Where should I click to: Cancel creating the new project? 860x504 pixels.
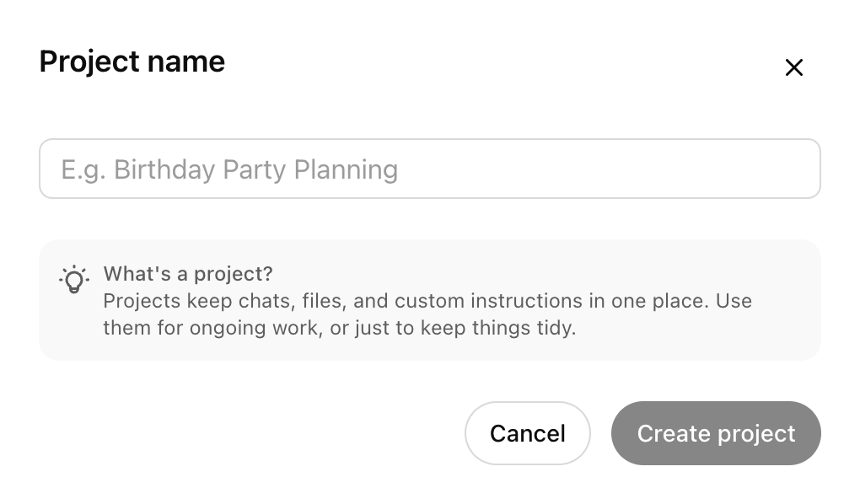527,433
